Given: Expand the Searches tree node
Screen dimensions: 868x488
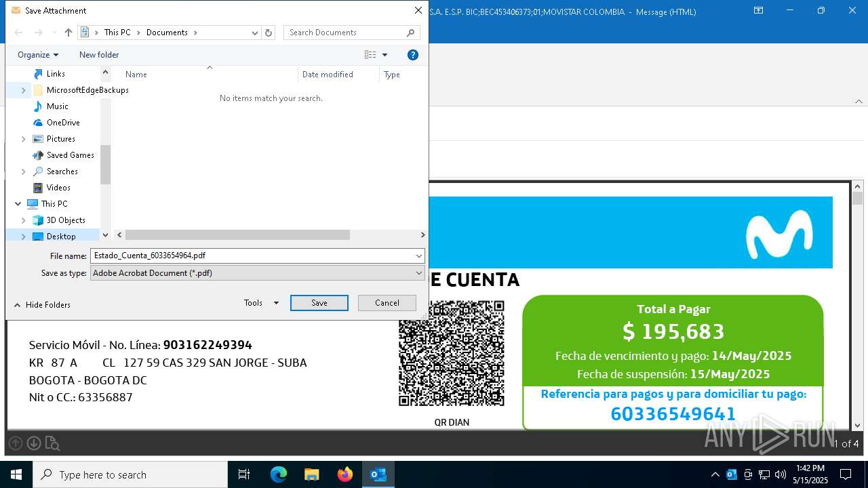Looking at the screenshot, I should coord(24,171).
